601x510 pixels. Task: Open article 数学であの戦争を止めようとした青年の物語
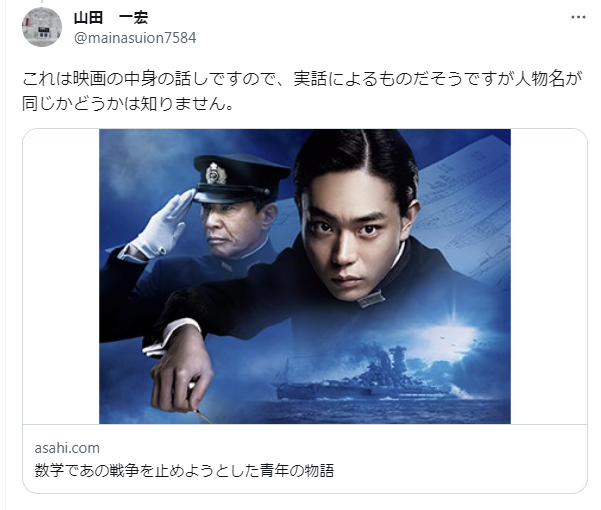pos(184,470)
